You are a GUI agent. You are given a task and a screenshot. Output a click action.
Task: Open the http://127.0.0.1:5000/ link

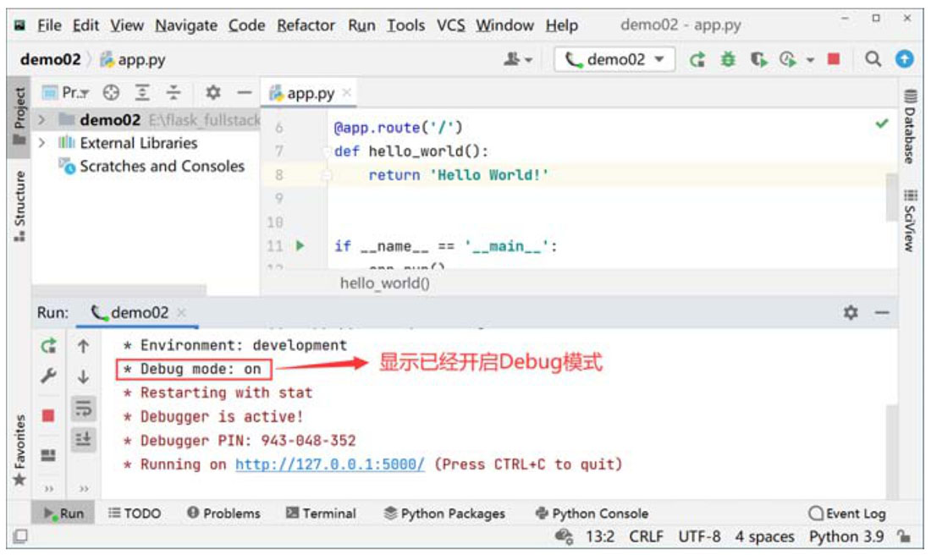tap(329, 464)
